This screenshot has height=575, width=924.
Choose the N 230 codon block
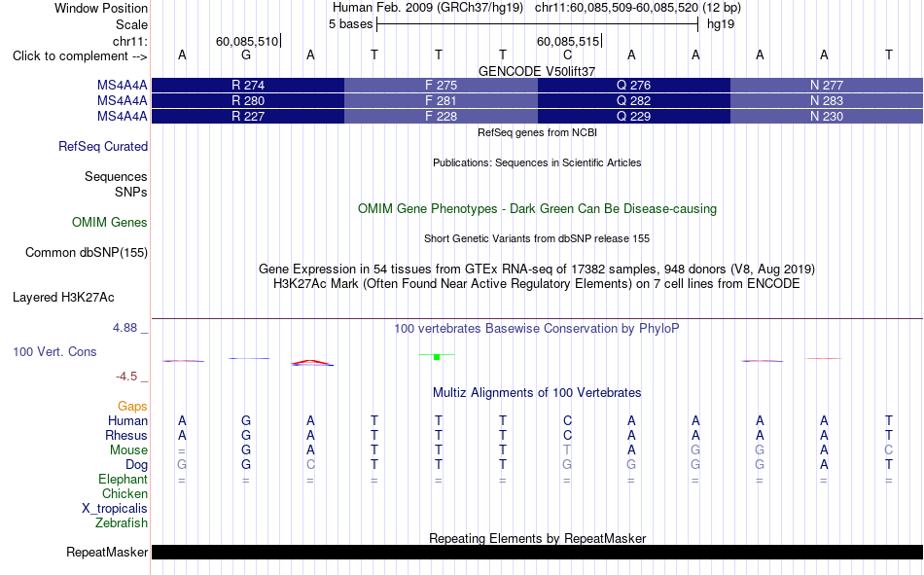826,116
